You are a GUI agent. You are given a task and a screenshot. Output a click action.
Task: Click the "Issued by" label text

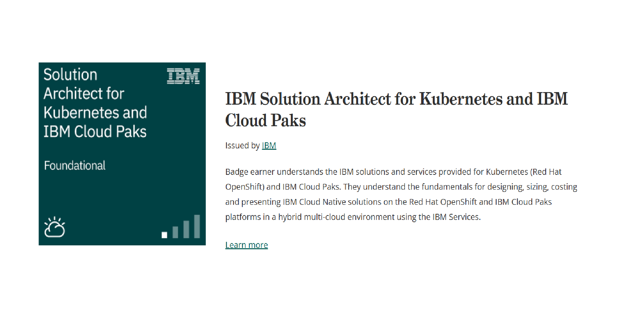(242, 146)
